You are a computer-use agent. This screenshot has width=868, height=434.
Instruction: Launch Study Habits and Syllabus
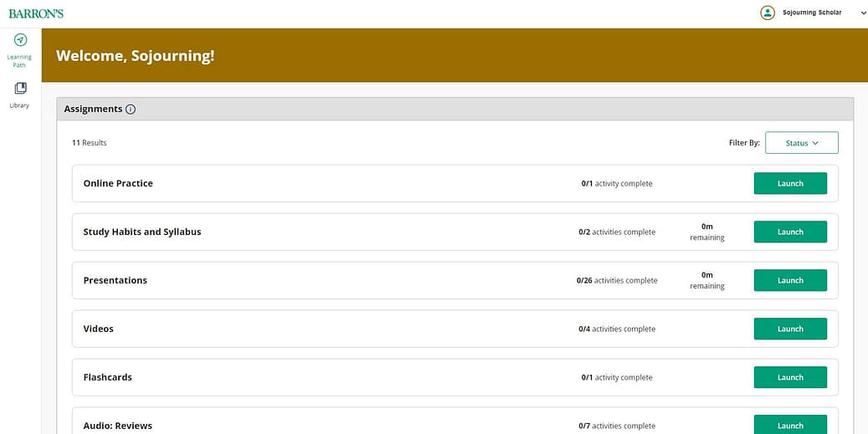click(790, 232)
